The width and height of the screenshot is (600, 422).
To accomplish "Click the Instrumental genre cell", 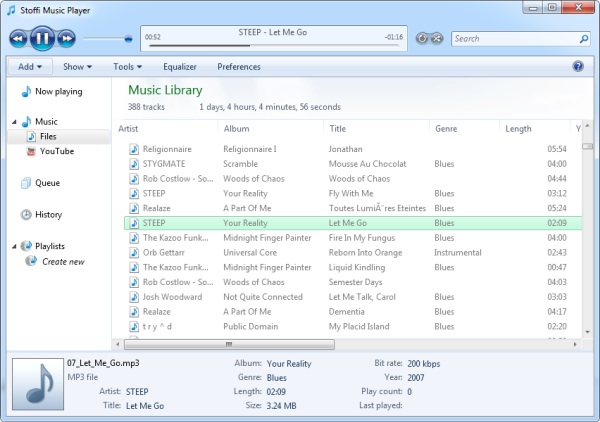I will click(458, 253).
